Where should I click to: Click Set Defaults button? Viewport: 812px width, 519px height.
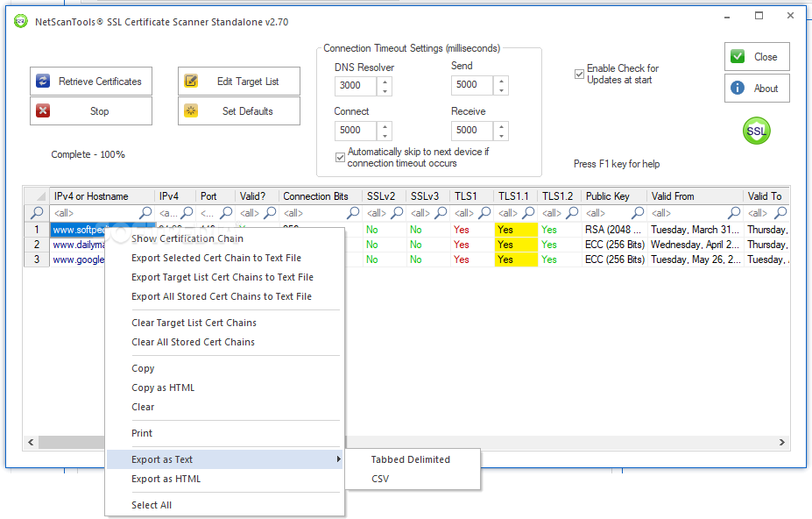click(x=239, y=110)
